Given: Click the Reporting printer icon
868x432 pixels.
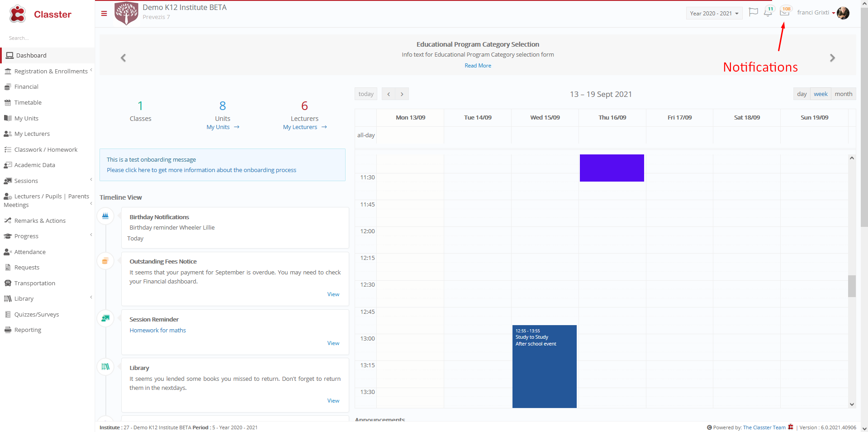Looking at the screenshot, I should 8,330.
